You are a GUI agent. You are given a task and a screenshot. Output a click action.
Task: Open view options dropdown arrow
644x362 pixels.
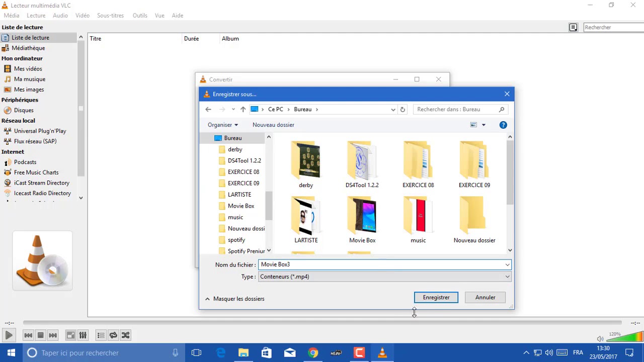click(484, 125)
